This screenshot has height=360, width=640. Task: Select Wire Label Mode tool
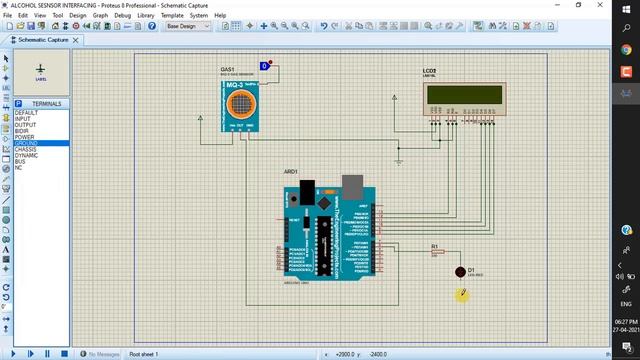point(6,88)
